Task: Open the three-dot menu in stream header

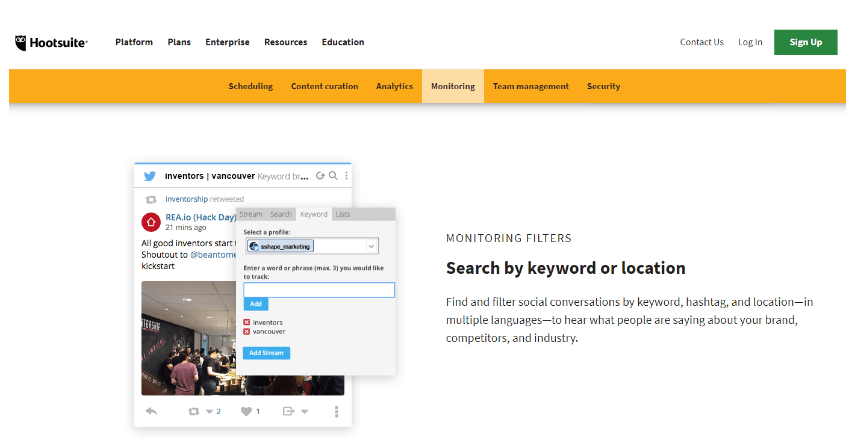Action: tap(346, 176)
